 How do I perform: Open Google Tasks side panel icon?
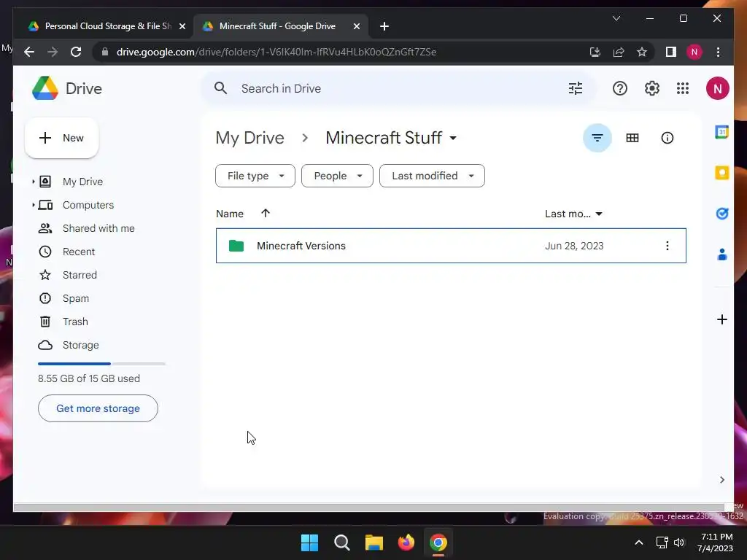[x=721, y=214]
